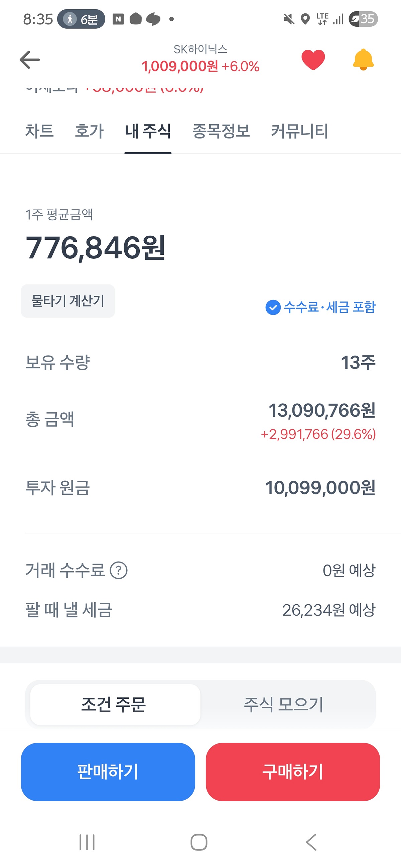
Task: Open the 커뮤니티 tab
Action: tap(299, 131)
